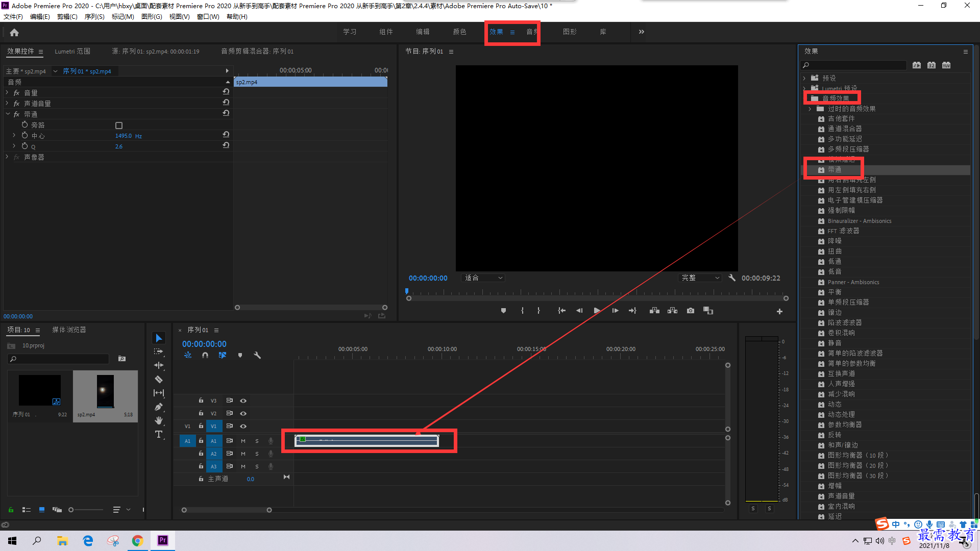The width and height of the screenshot is (980, 551).
Task: Click Go to Out point button
Action: pyautogui.click(x=632, y=310)
